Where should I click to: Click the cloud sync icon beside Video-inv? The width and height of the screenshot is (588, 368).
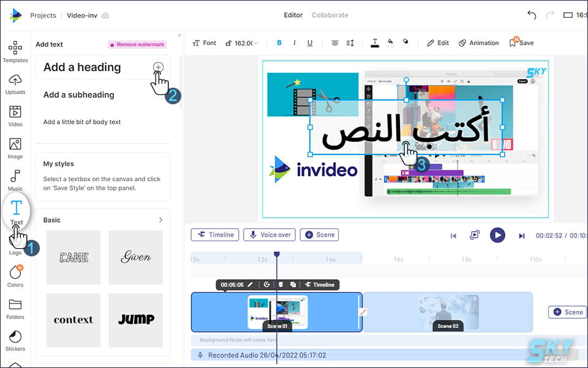(106, 15)
